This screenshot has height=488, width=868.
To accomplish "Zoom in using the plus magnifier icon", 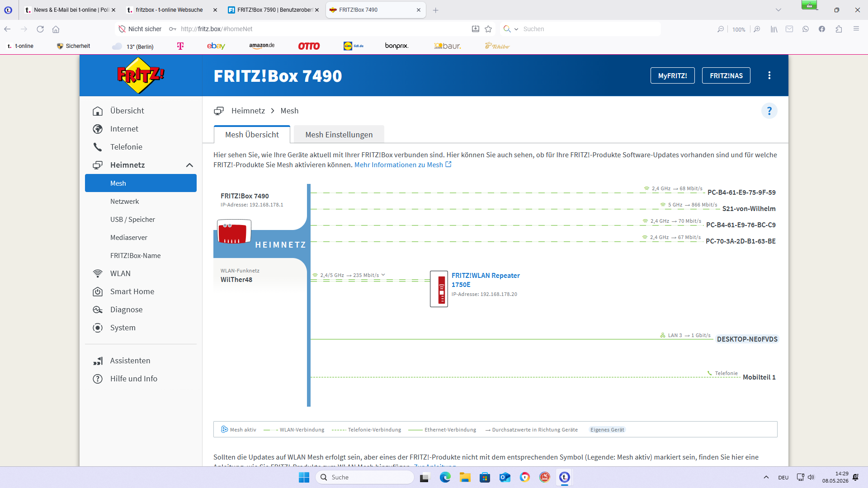I will [x=757, y=29].
